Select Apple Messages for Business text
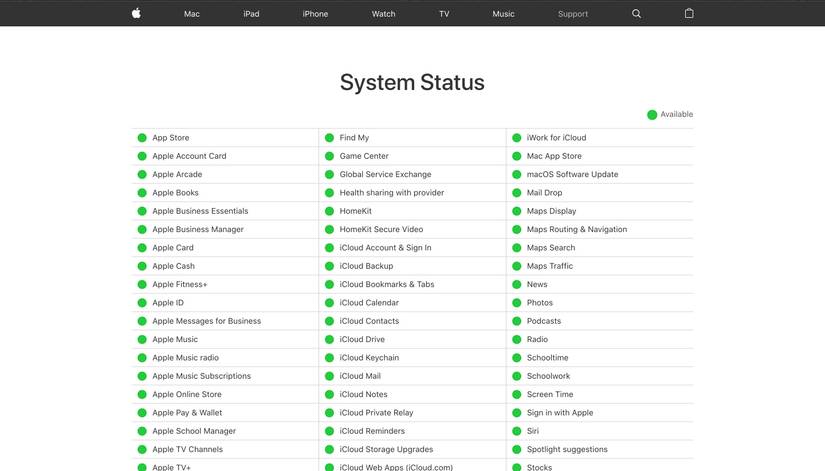 click(207, 321)
